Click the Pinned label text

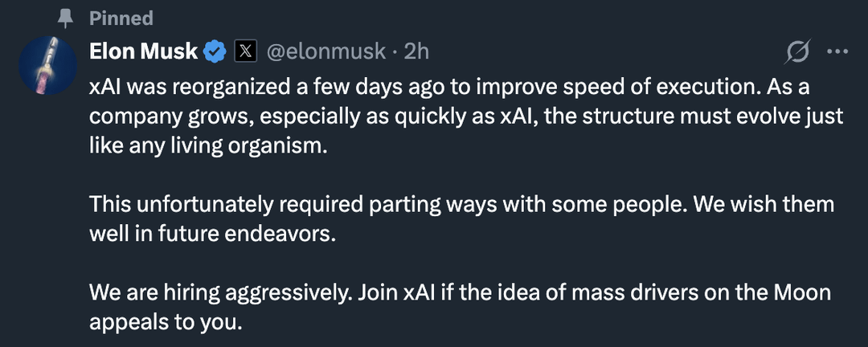click(121, 18)
